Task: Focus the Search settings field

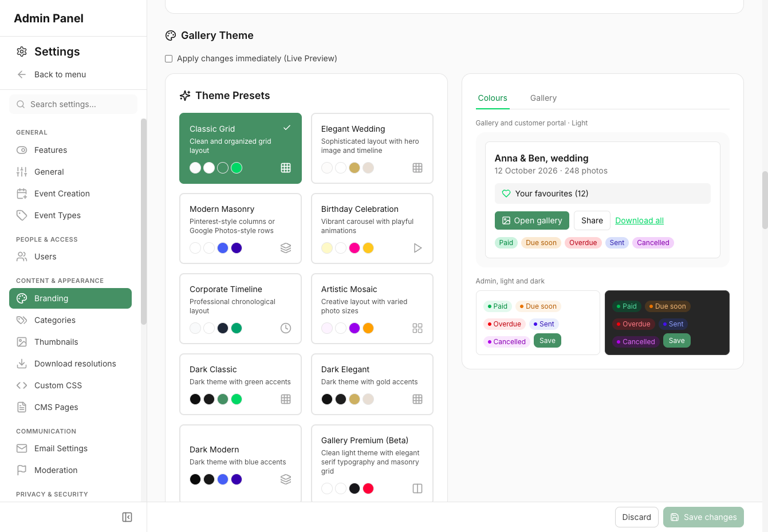Action: pos(73,104)
